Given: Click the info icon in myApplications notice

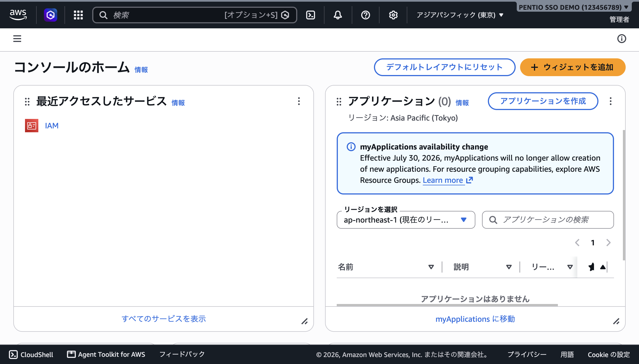Looking at the screenshot, I should pos(351,147).
